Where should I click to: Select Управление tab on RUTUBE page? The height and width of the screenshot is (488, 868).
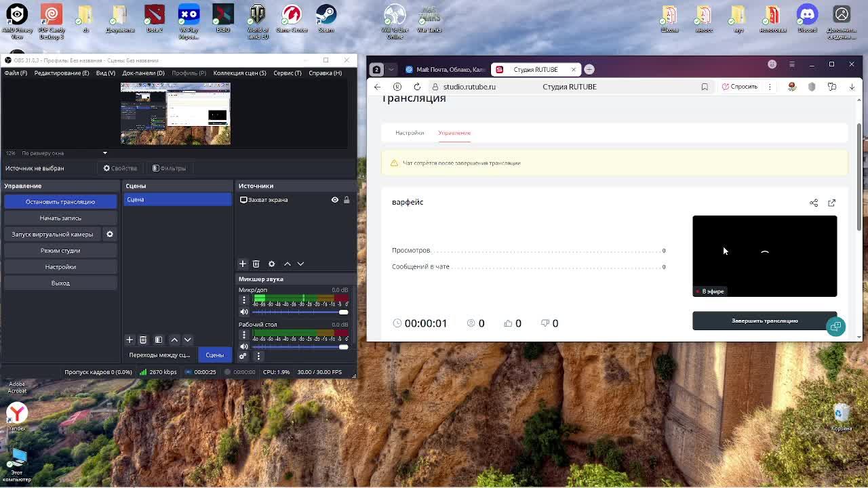[x=454, y=133]
